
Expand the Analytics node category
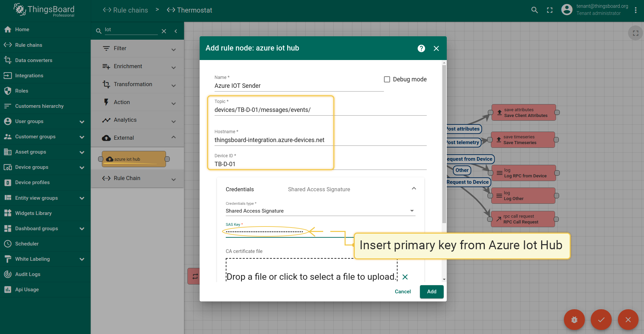[x=137, y=120]
